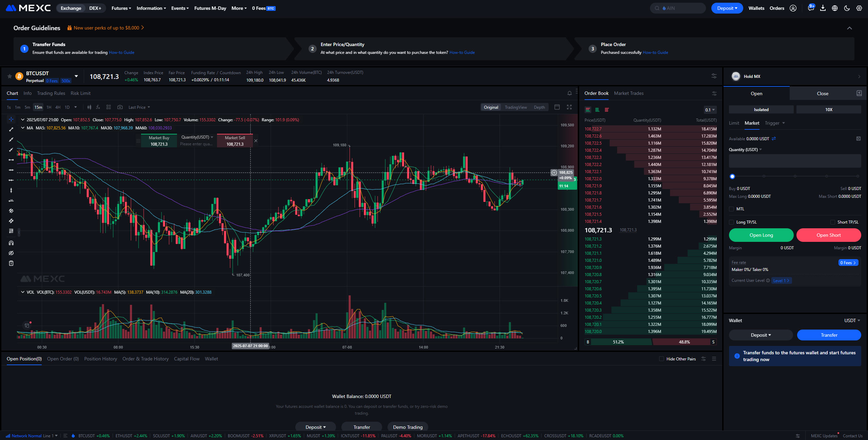Open the Trading Rules tab
Viewport: 868px width, 440px height.
[x=51, y=93]
